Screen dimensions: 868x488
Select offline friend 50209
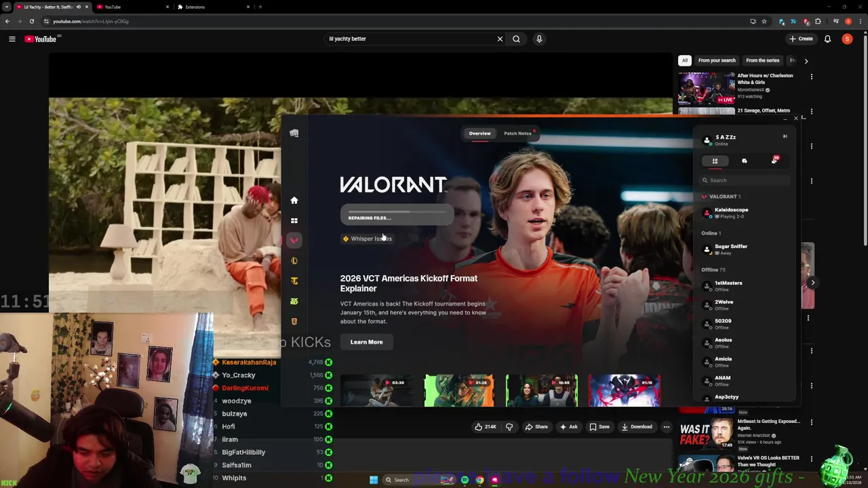point(745,324)
